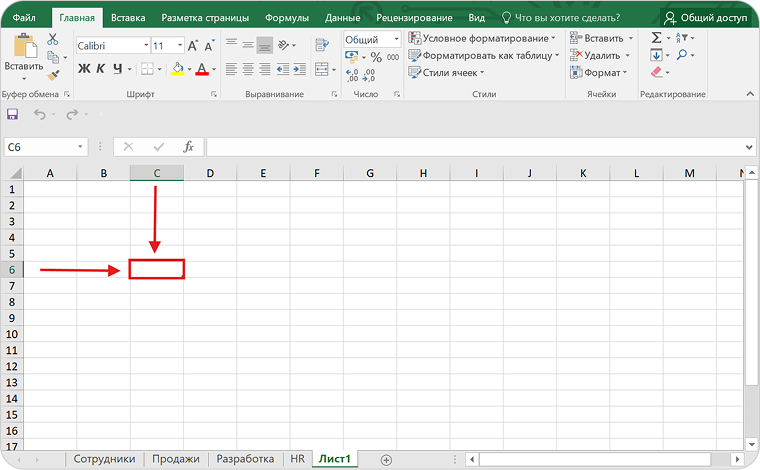Viewport: 760px width, 470px height.
Task: Click the Cut scissors icon
Action: (53, 41)
